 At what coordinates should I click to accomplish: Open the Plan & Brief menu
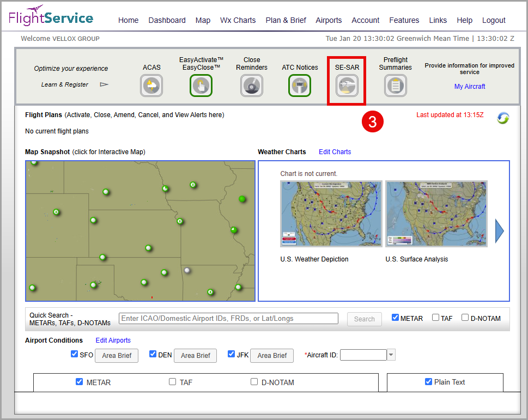[286, 20]
